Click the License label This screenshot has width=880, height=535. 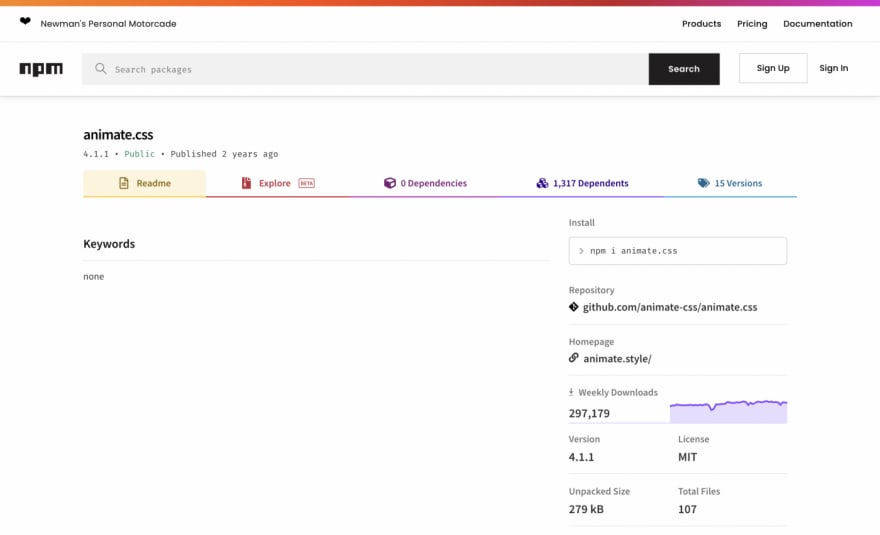[x=694, y=439]
